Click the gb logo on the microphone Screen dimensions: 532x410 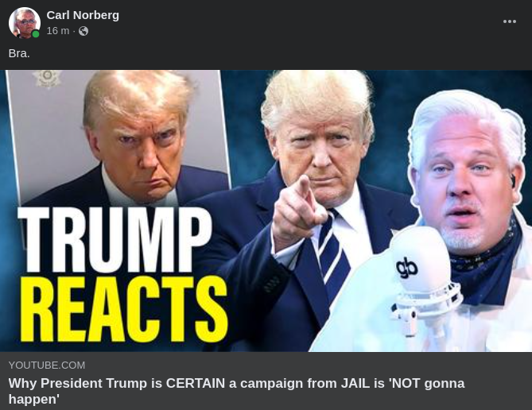[407, 268]
